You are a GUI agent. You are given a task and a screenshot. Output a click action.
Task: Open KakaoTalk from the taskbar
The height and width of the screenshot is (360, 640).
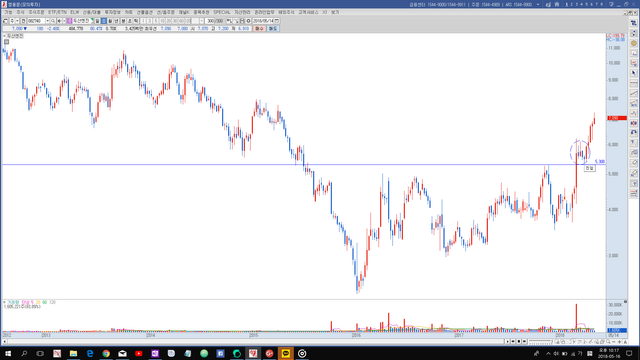[x=286, y=353]
